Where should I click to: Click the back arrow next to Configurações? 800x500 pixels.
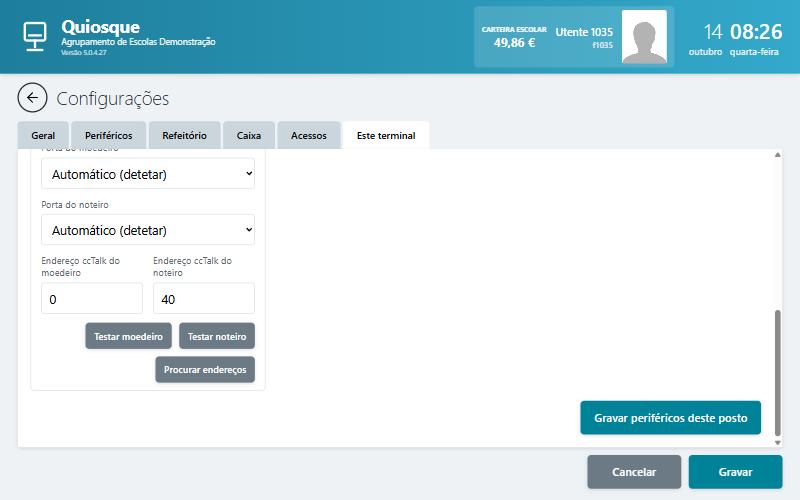[x=32, y=97]
